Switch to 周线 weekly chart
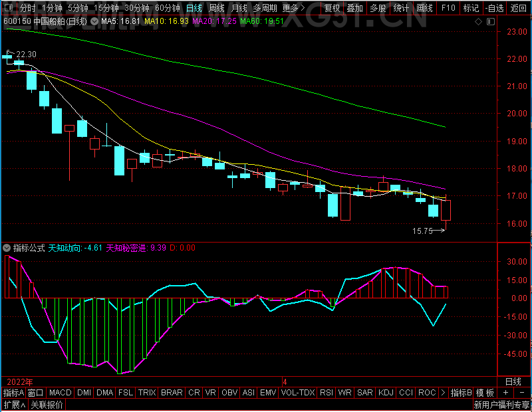The image size is (532, 412). coord(217,8)
